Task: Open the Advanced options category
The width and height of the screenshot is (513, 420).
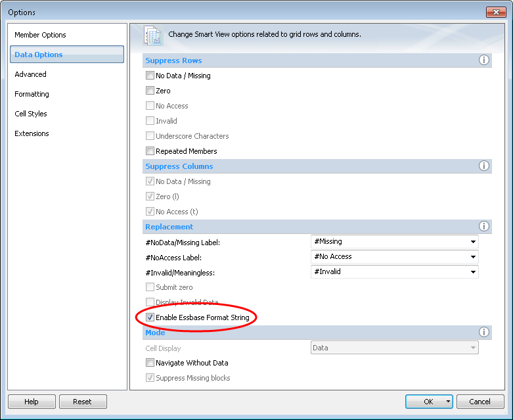Action: pyautogui.click(x=30, y=74)
